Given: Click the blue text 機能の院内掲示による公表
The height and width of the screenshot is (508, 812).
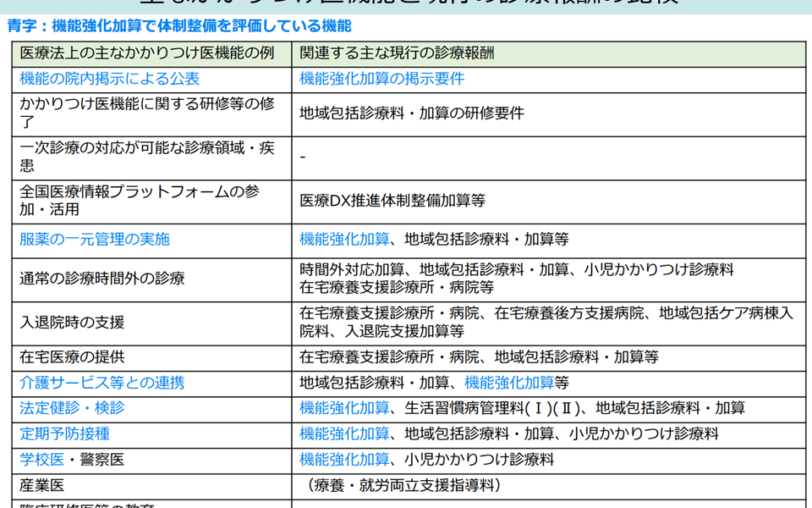Looking at the screenshot, I should click(x=110, y=79).
